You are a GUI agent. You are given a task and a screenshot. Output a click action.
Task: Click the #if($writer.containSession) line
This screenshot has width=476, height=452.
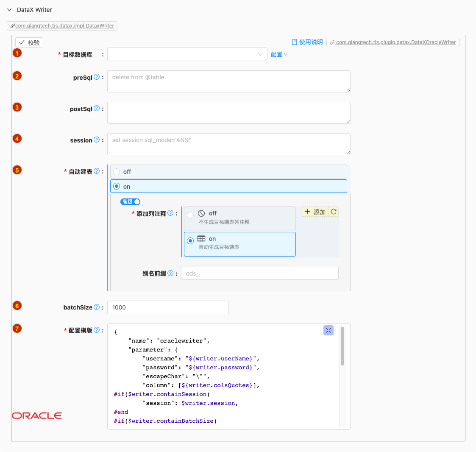tap(162, 394)
